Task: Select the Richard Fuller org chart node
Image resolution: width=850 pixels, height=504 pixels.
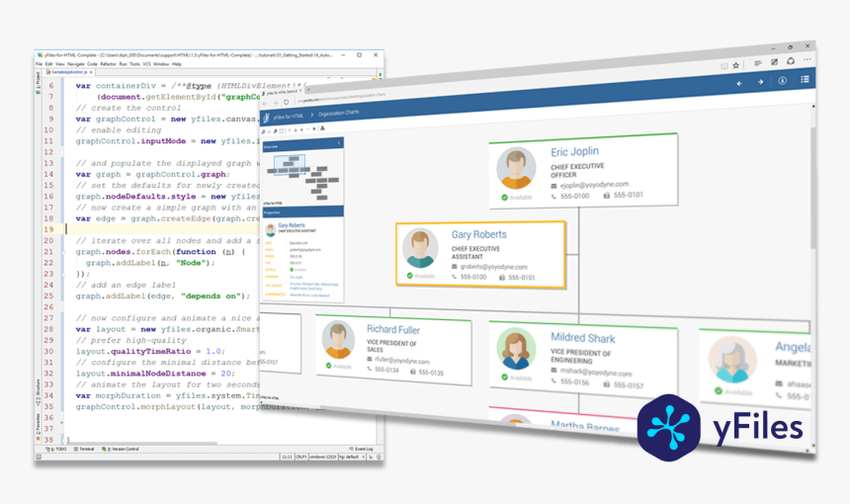Action: 393,350
